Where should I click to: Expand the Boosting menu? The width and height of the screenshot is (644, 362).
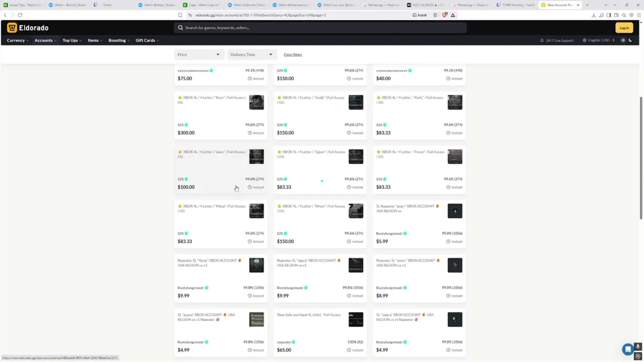[x=119, y=40]
